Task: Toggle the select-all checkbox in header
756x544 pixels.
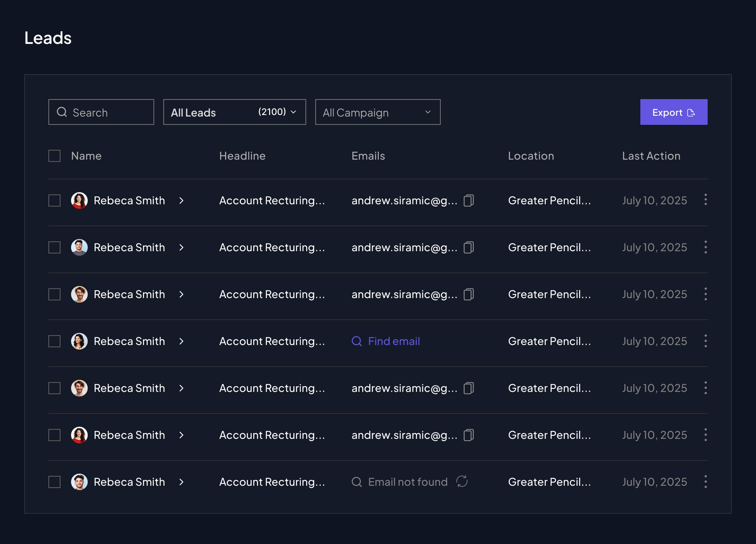Action: point(54,156)
